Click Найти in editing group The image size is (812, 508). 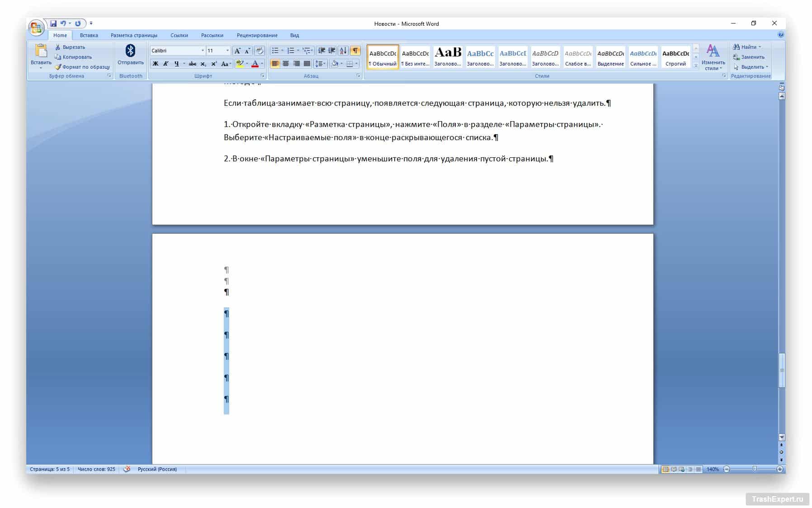click(x=747, y=47)
